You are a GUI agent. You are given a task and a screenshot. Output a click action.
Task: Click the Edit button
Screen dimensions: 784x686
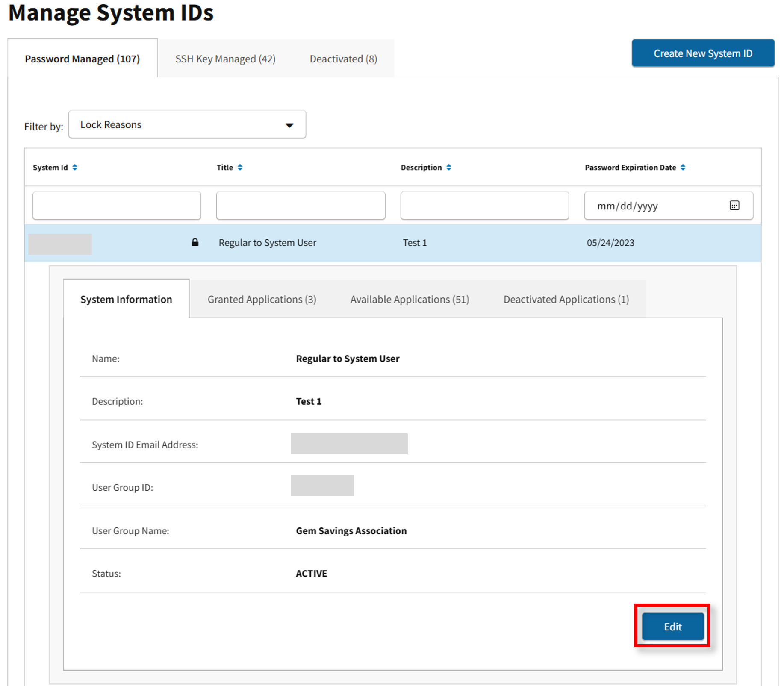point(672,627)
